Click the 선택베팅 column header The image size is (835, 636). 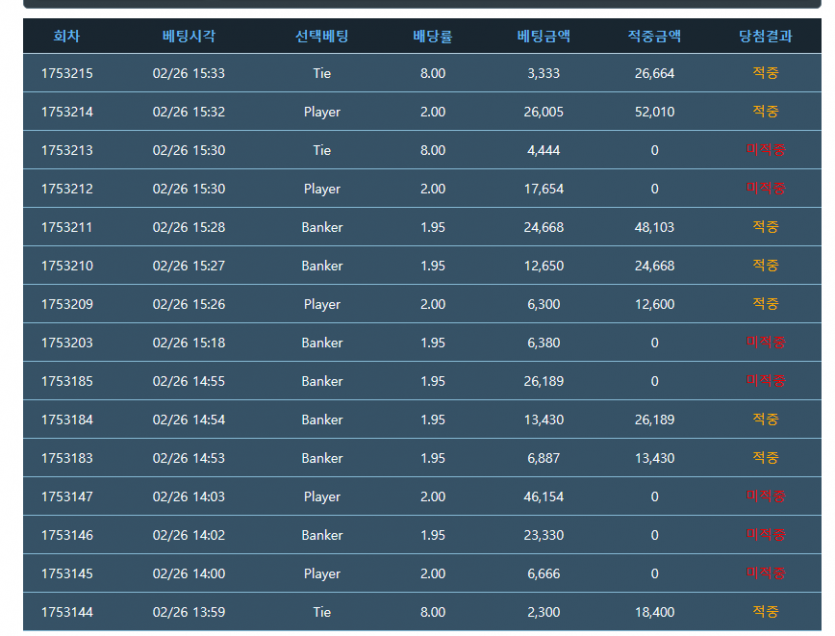coord(322,36)
